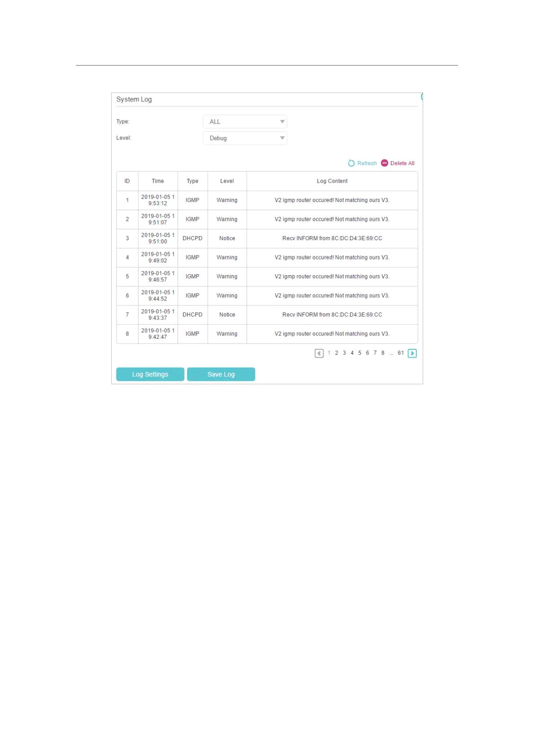This screenshot has height=756, width=534.
Task: Click Notice level in row 3
Action: [227, 238]
